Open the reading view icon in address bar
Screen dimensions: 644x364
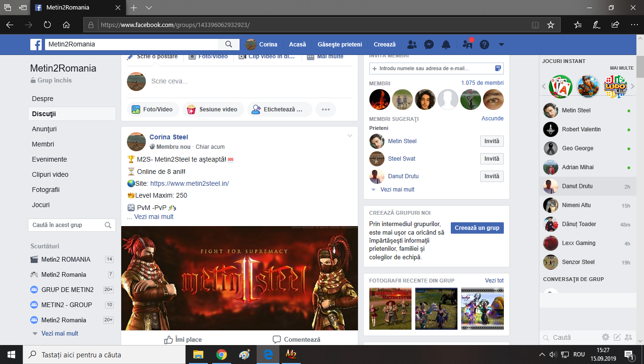click(x=535, y=25)
